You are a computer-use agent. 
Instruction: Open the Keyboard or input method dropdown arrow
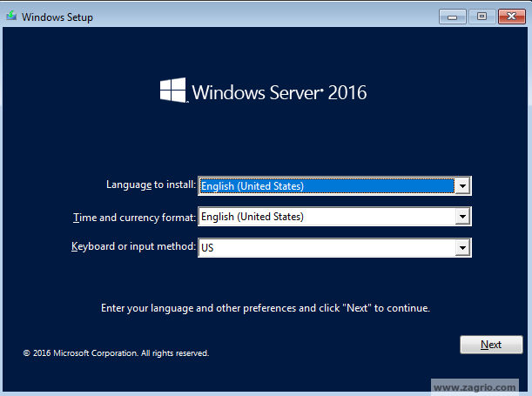click(x=462, y=247)
